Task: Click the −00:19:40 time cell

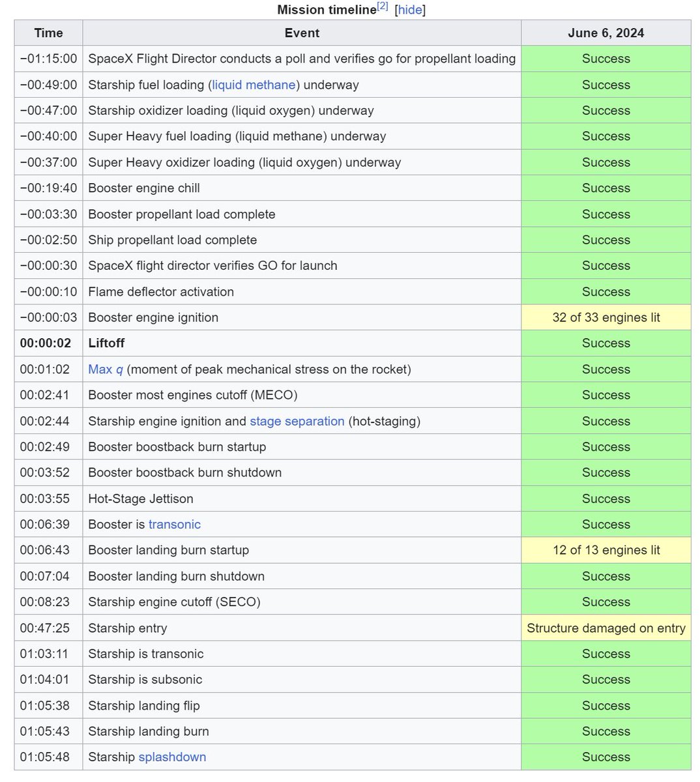Action: pyautogui.click(x=48, y=188)
